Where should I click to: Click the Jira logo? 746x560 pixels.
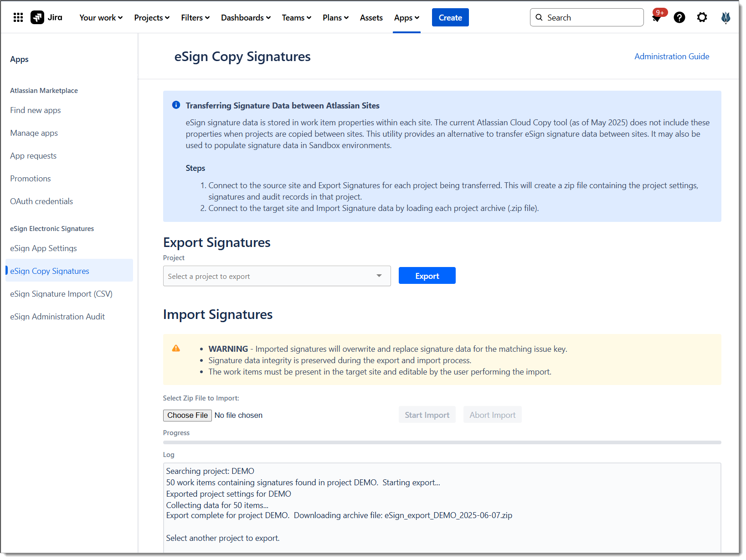46,18
